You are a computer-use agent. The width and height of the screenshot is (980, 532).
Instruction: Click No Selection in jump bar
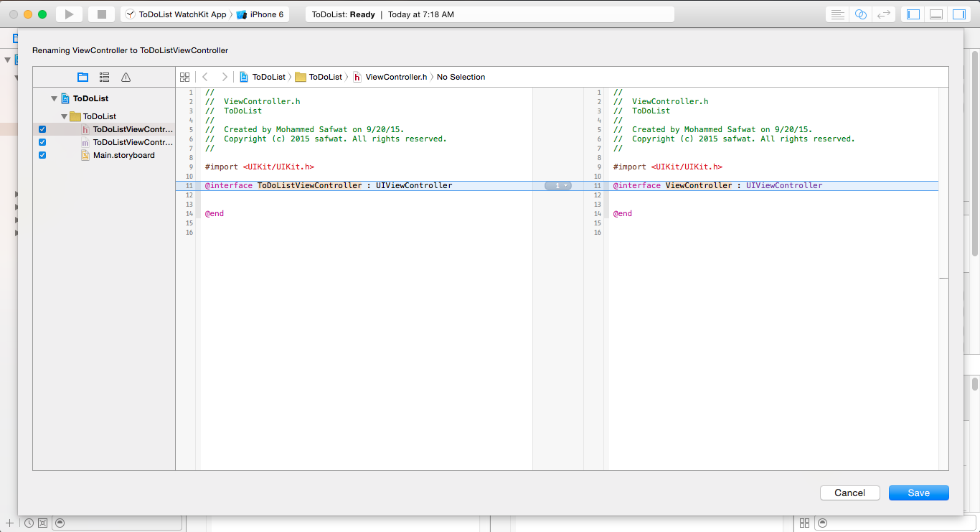pos(461,77)
